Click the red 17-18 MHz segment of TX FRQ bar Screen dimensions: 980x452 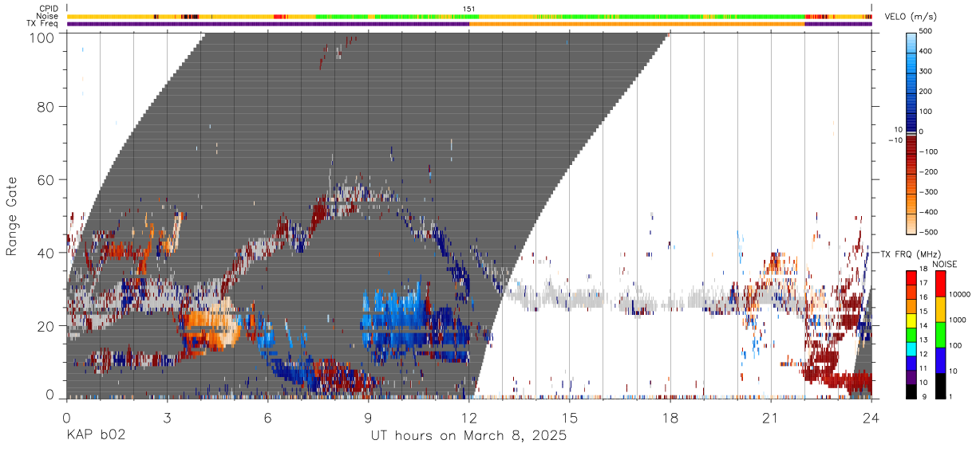pyautogui.click(x=912, y=277)
